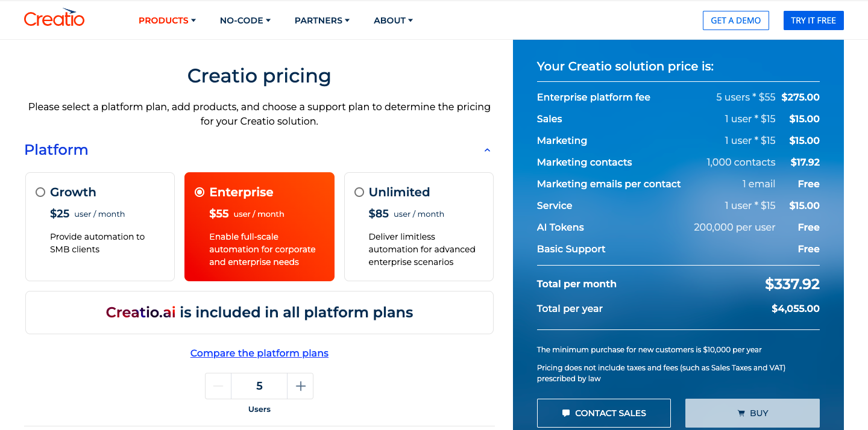Open the PRODUCTS dropdown

pos(167,20)
